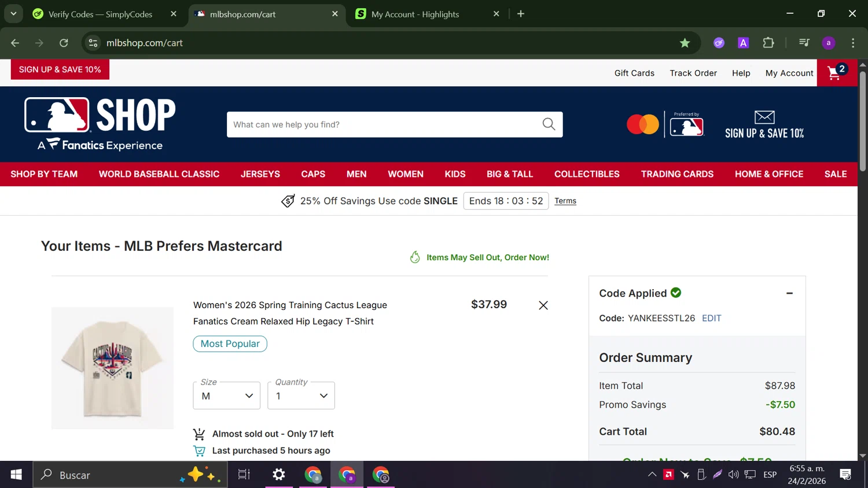
Task: Click the ESP language indicator in tray
Action: pyautogui.click(x=770, y=475)
